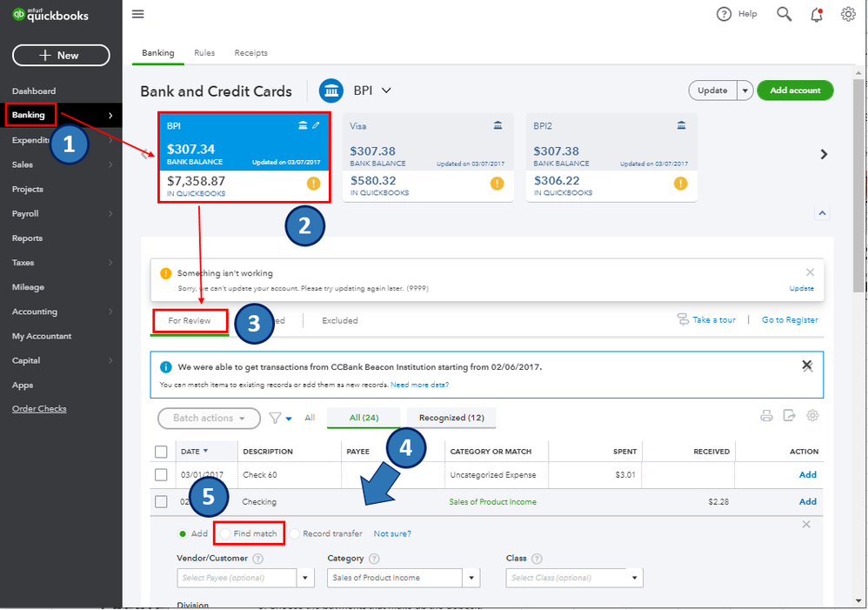Tick the checkbox for Check 60 row
The height and width of the screenshot is (610, 868).
[x=161, y=475]
